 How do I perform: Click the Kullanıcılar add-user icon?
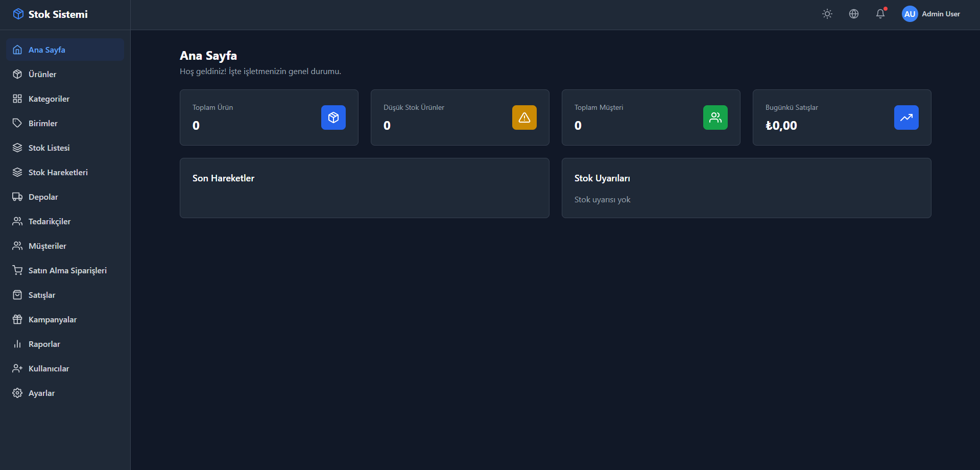[x=17, y=368]
